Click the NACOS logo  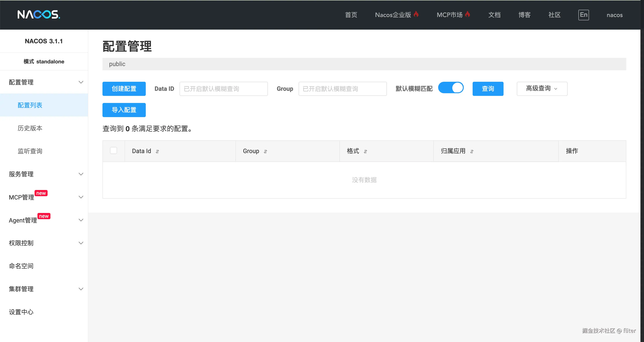click(x=39, y=15)
